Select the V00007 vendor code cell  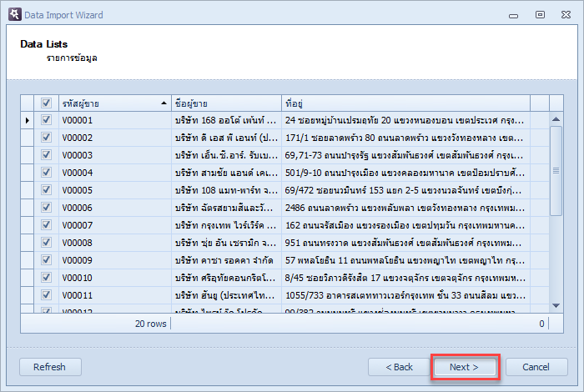point(115,225)
